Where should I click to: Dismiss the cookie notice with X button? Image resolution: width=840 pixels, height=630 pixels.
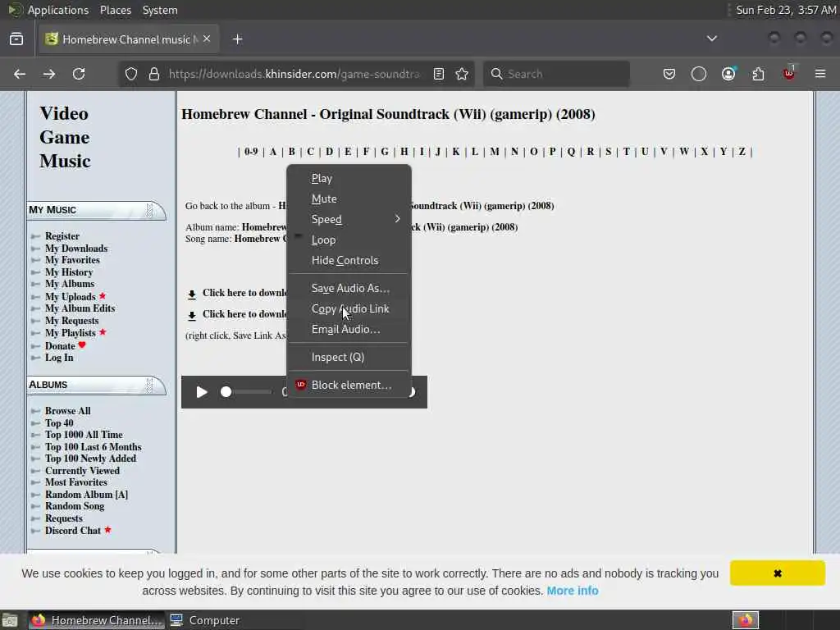[x=778, y=573]
